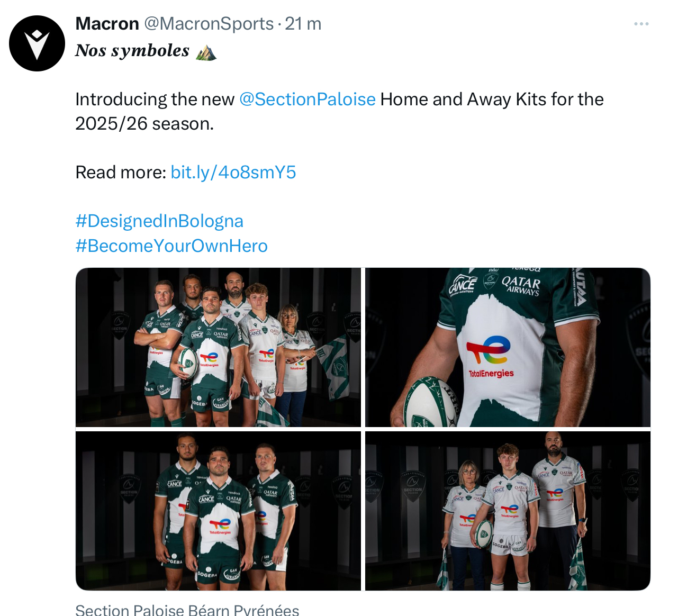Follow the bit.ly/4o8smY5 link

(233, 173)
